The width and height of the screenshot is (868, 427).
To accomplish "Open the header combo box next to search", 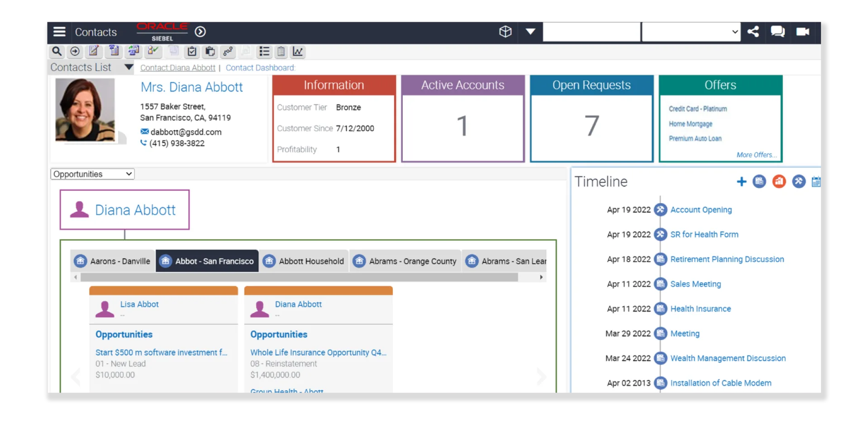I will click(x=691, y=32).
